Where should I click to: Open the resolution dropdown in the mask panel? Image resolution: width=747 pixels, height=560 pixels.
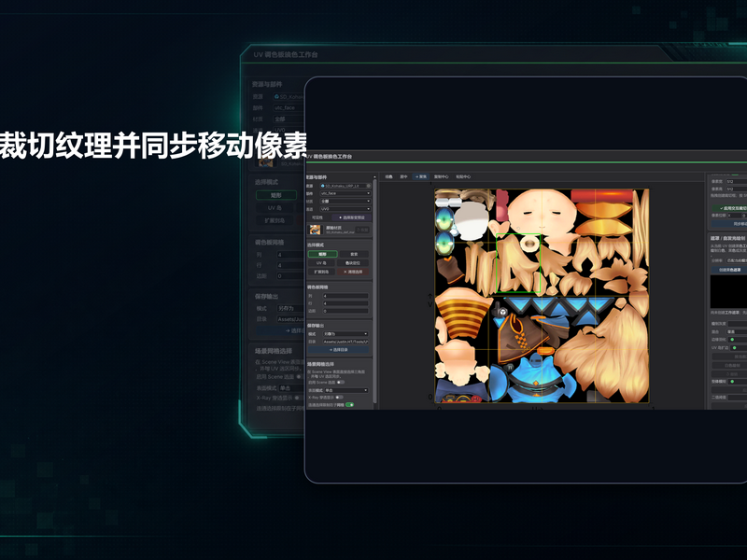pyautogui.click(x=737, y=260)
